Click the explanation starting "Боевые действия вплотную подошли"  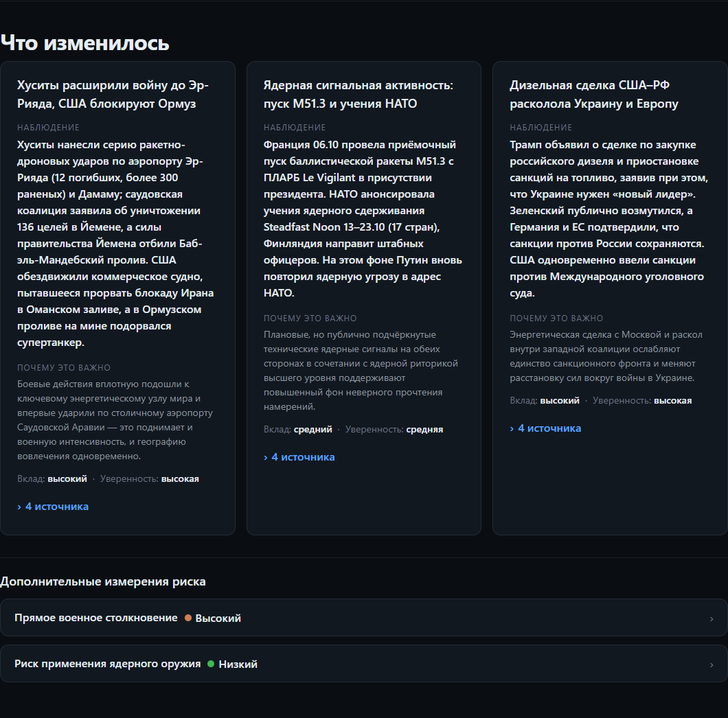click(x=115, y=420)
